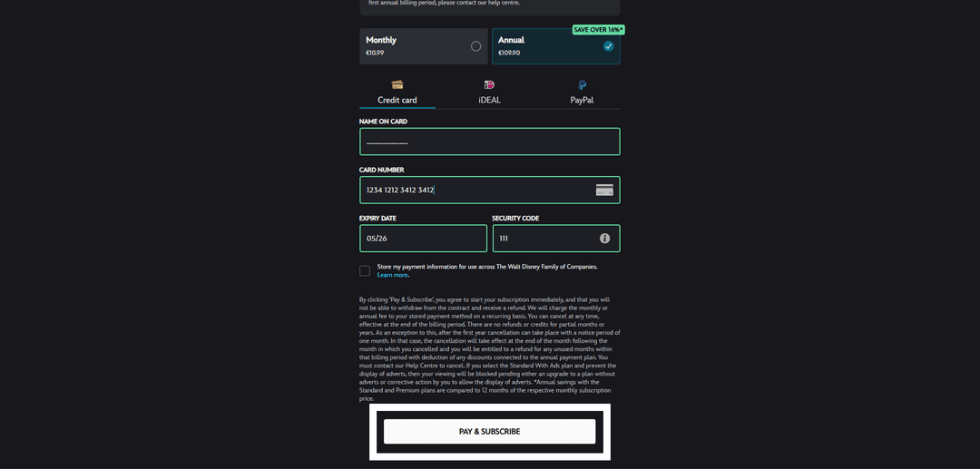Click into the Name on Card field
The height and width of the screenshot is (469, 980).
pos(489,142)
